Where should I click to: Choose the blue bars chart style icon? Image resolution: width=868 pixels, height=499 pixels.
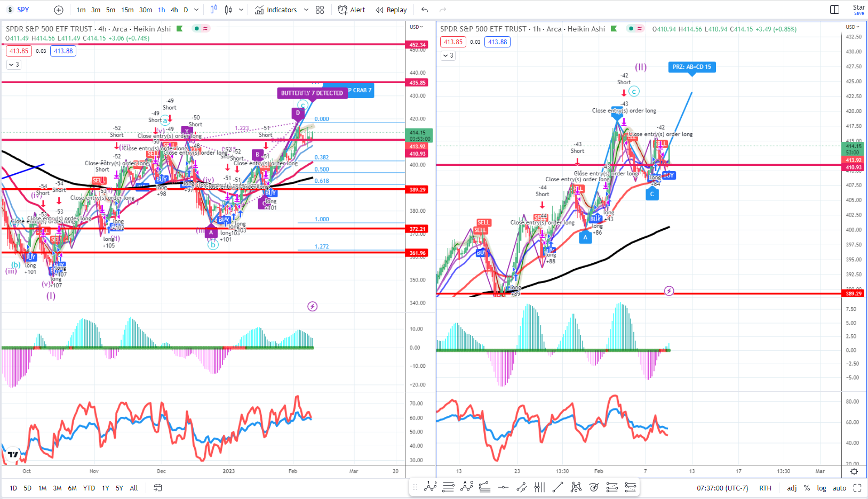coord(214,10)
